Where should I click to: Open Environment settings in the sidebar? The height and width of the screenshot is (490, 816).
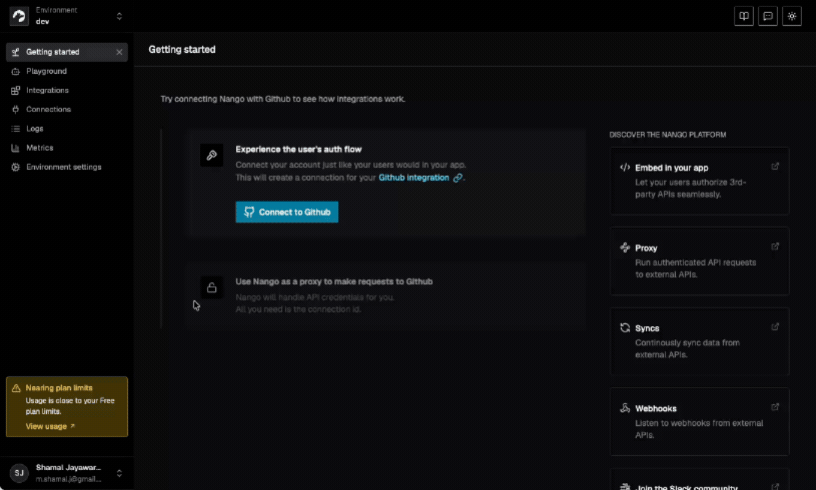pyautogui.click(x=67, y=167)
